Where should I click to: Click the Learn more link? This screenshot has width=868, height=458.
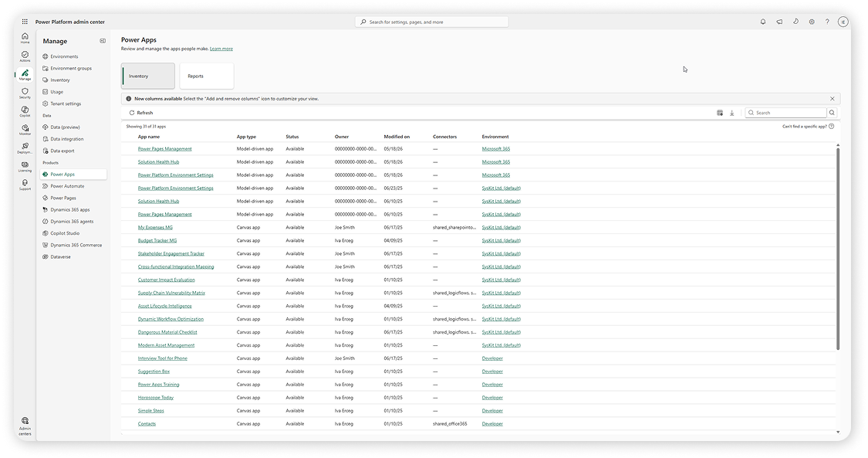pos(221,49)
